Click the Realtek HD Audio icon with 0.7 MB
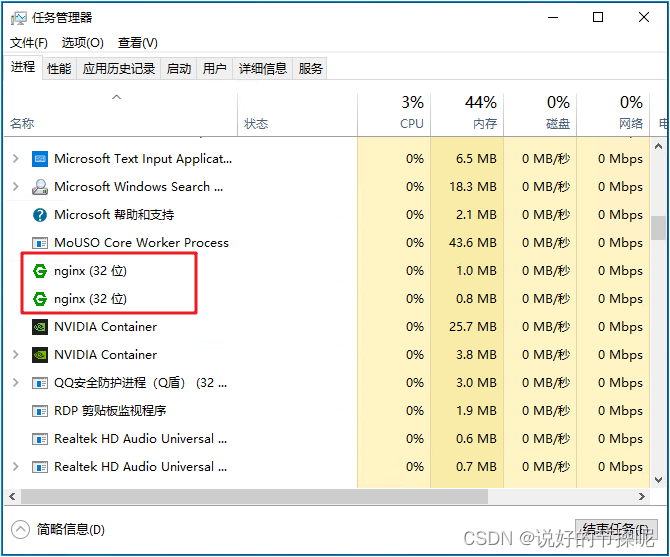 tap(40, 467)
